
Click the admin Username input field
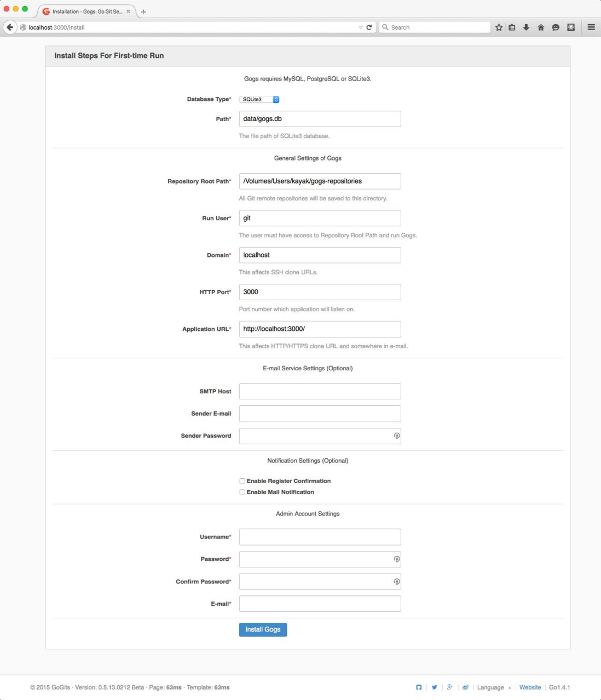tap(320, 537)
